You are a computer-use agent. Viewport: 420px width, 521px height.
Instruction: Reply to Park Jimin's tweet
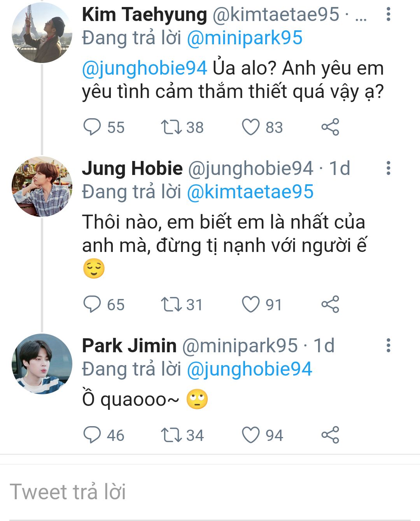point(92,435)
